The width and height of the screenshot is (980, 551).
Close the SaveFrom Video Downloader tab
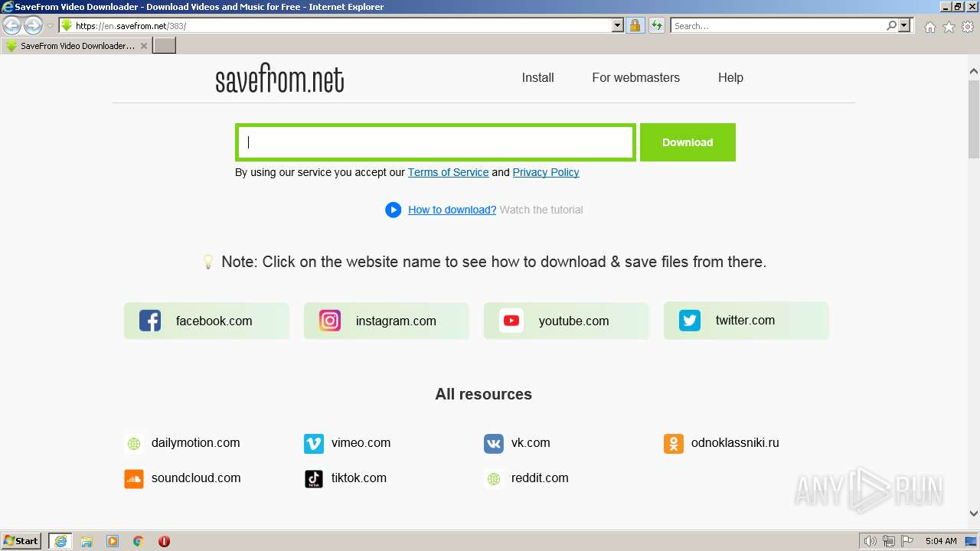[144, 46]
